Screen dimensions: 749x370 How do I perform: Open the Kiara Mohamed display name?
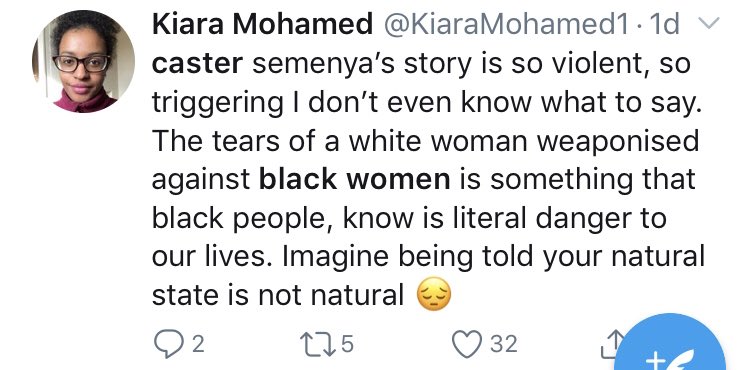click(x=262, y=24)
